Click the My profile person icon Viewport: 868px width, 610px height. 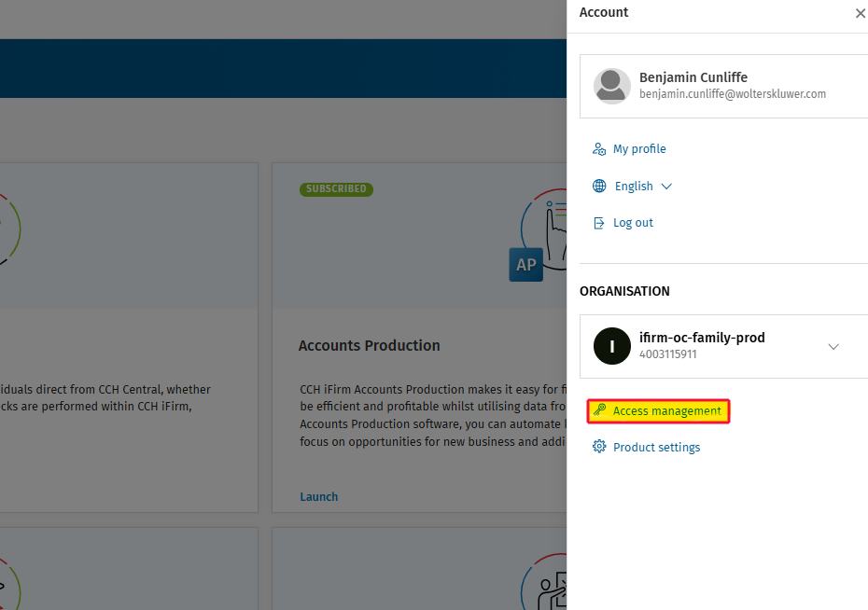pyautogui.click(x=599, y=148)
